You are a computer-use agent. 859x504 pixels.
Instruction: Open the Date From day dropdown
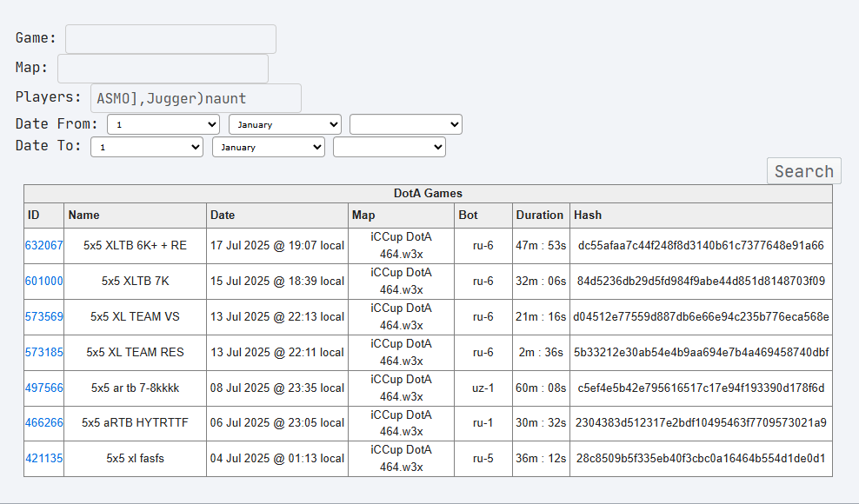(163, 124)
